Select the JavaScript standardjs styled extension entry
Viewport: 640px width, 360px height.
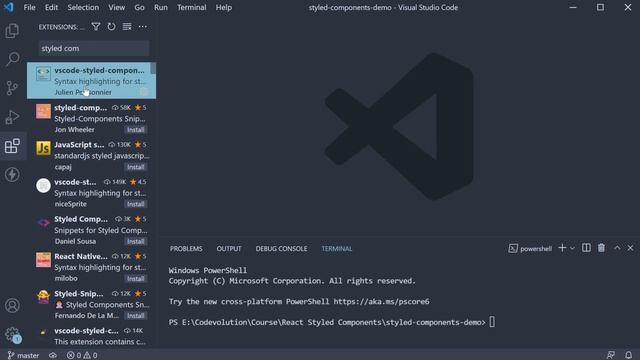pos(91,155)
